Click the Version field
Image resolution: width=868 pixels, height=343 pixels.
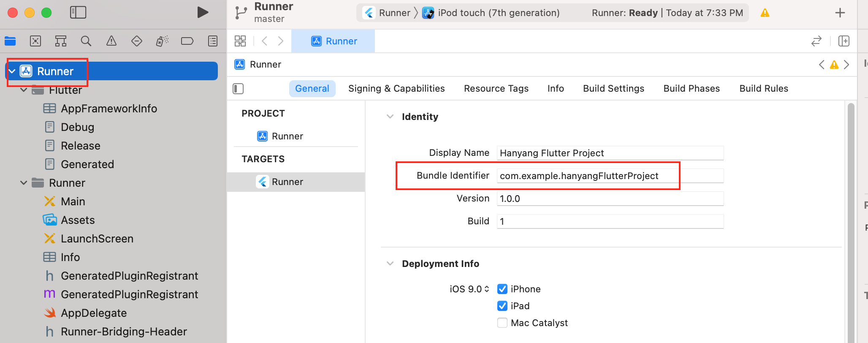click(610, 199)
